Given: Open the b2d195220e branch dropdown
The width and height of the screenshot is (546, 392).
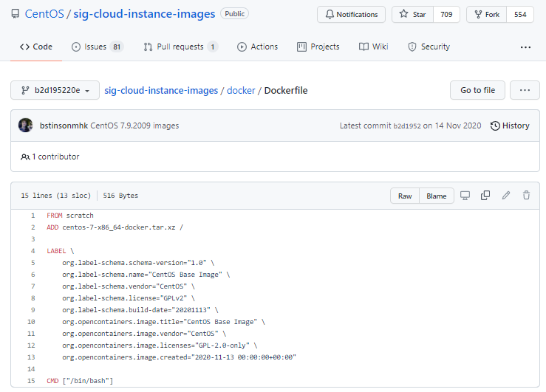Looking at the screenshot, I should point(55,91).
